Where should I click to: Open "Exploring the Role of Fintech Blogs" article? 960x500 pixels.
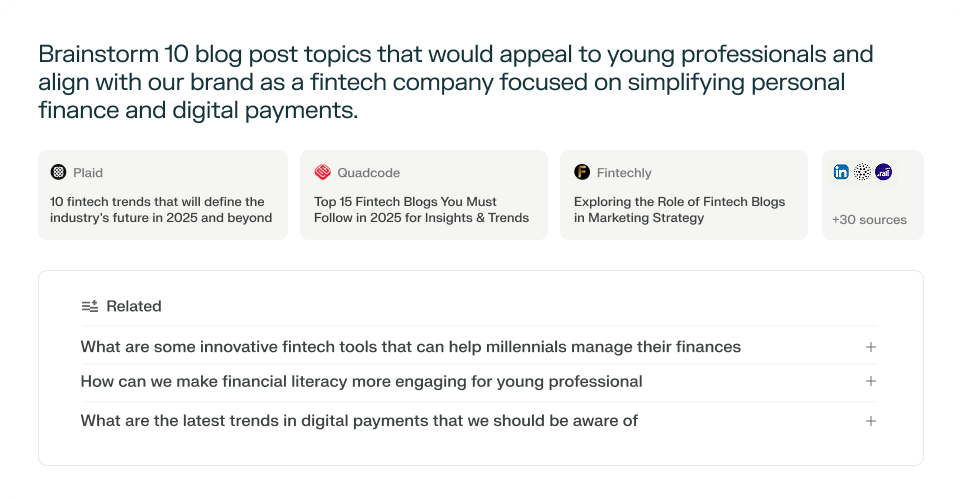[x=680, y=210]
